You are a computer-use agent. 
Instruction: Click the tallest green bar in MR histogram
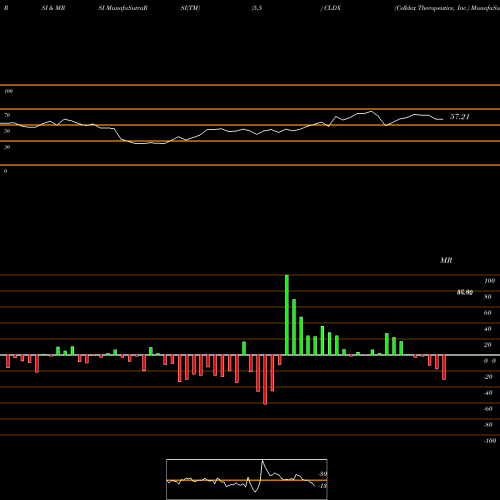click(287, 315)
